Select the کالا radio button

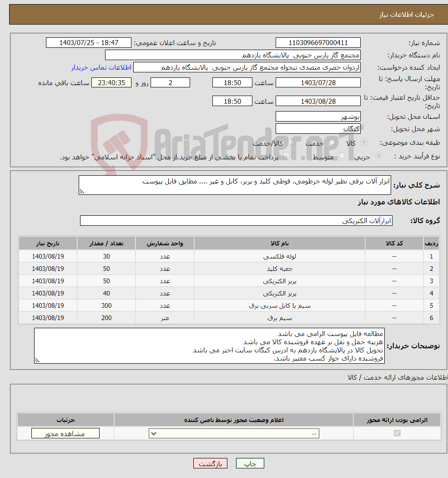coord(364,142)
